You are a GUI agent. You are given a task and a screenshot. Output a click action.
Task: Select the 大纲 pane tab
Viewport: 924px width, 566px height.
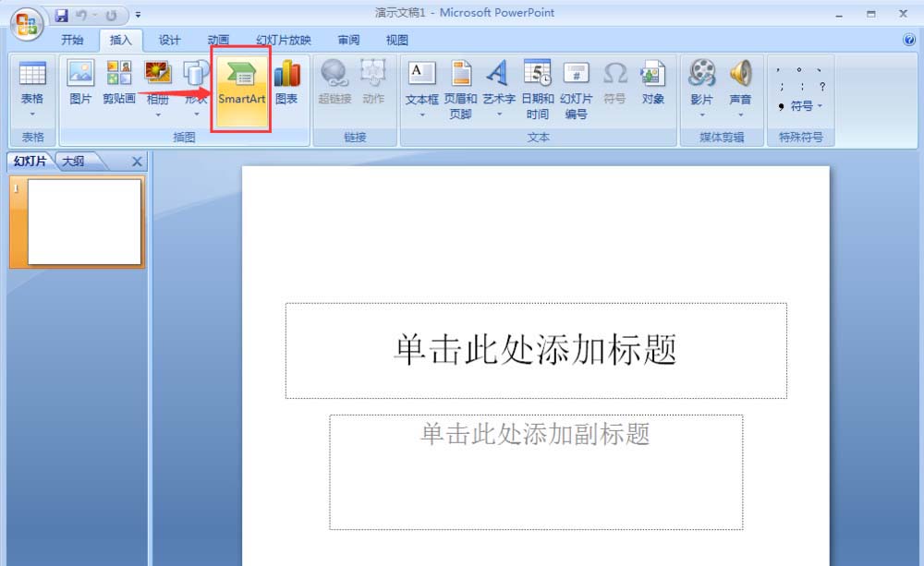tap(74, 161)
